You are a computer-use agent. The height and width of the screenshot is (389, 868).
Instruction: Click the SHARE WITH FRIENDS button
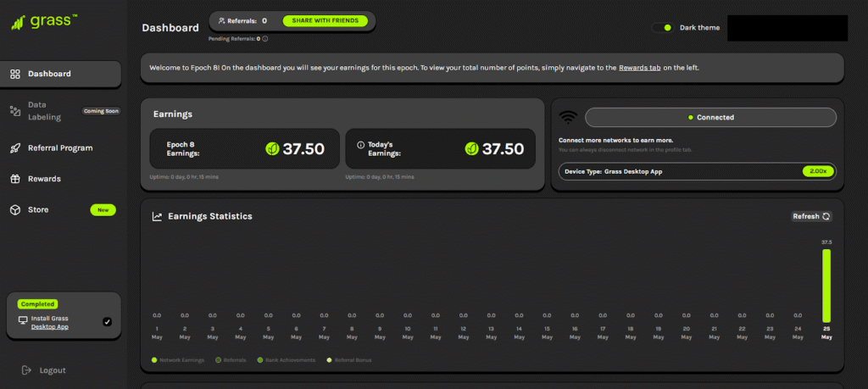pyautogui.click(x=325, y=21)
